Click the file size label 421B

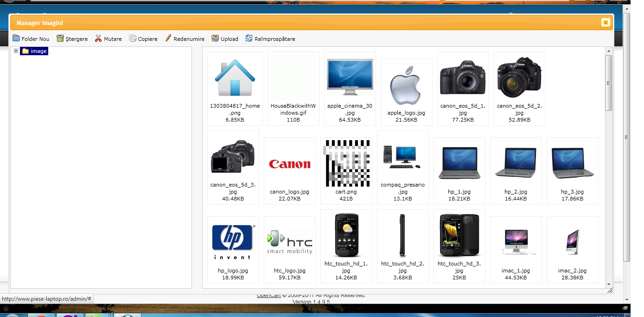[346, 199]
